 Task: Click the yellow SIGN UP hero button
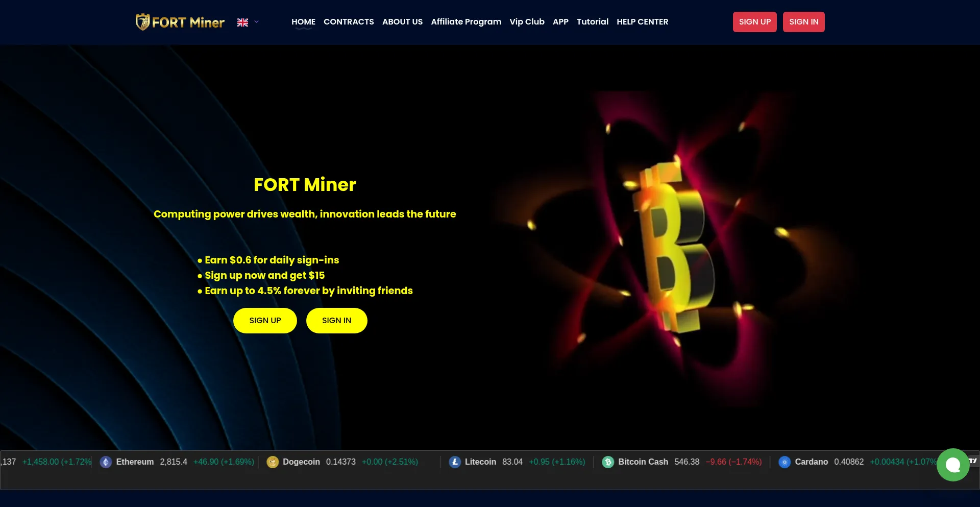(x=265, y=321)
